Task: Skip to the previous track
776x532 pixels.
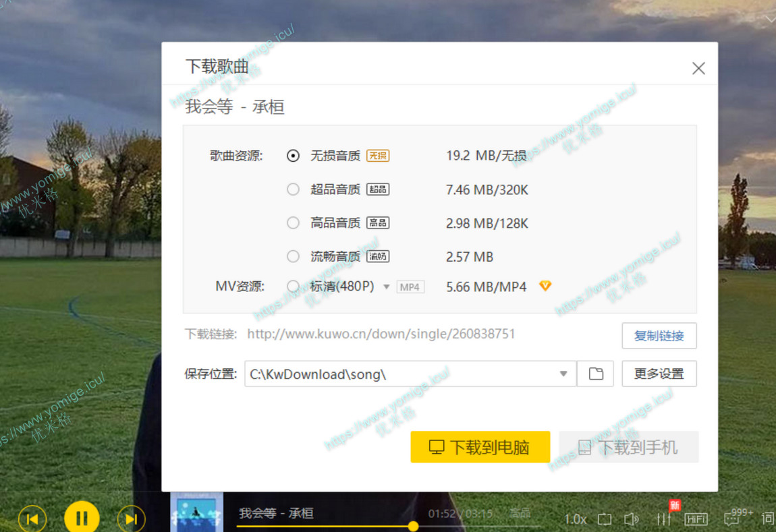Action: pos(32,519)
